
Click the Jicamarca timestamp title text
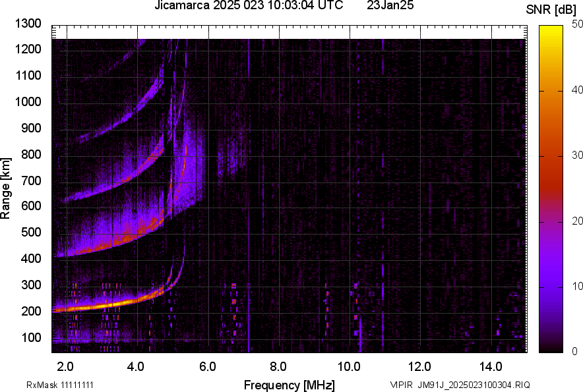[x=249, y=6]
